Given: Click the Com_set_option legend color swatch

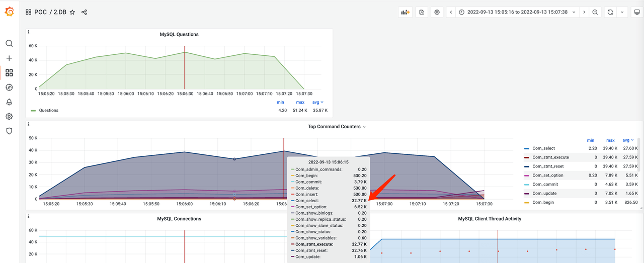Looking at the screenshot, I should (x=527, y=176).
